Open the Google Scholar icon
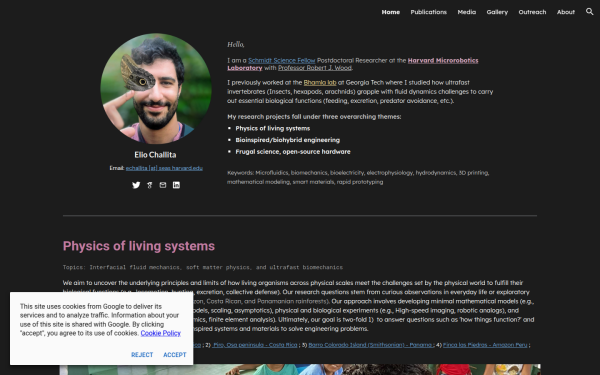600x375 pixels. pyautogui.click(x=150, y=185)
